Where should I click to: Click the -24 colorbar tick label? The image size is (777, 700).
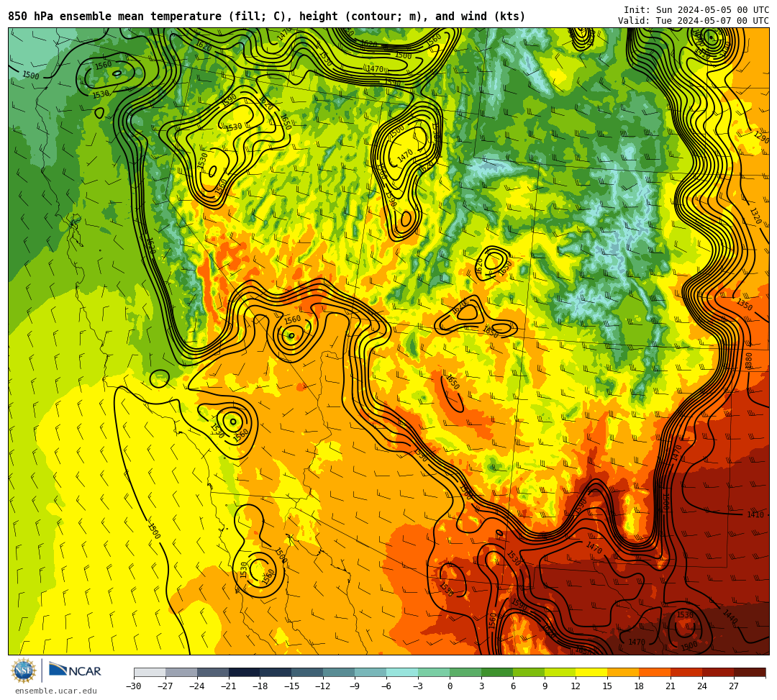[x=196, y=686]
